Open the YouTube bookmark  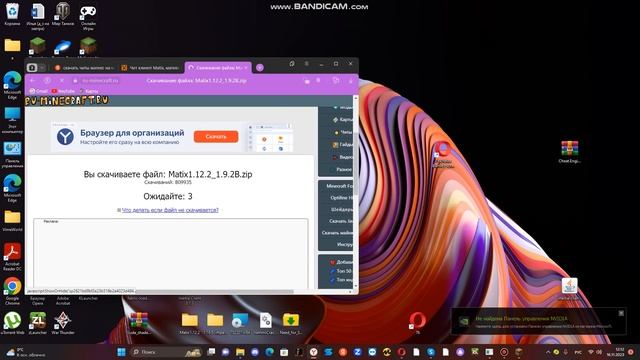click(64, 91)
